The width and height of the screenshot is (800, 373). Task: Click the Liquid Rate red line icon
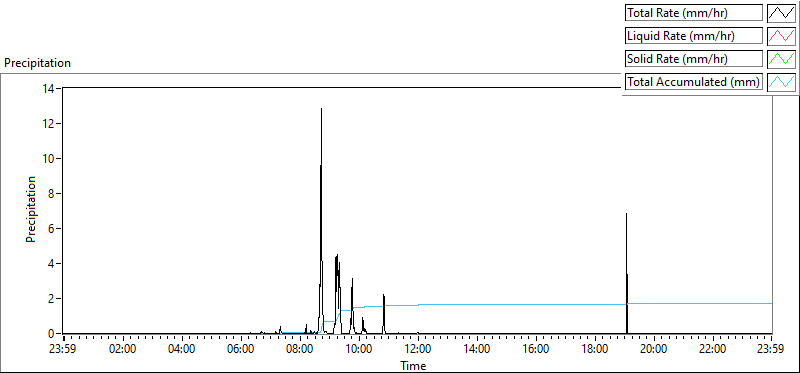click(781, 36)
